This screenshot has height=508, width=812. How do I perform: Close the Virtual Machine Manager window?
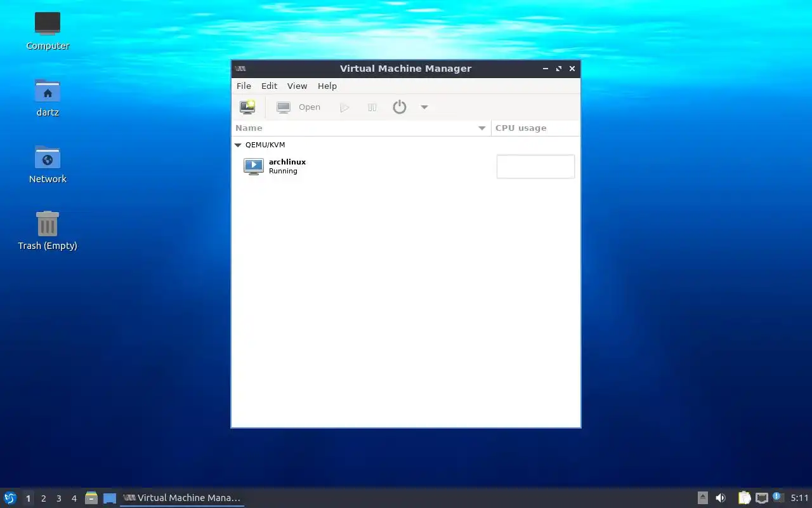(572, 69)
